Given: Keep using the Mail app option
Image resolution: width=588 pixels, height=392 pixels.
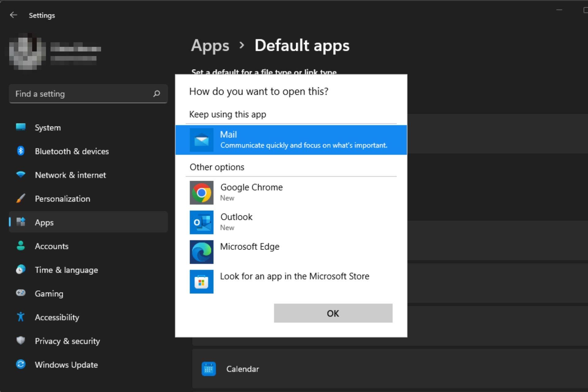Looking at the screenshot, I should click(291, 140).
